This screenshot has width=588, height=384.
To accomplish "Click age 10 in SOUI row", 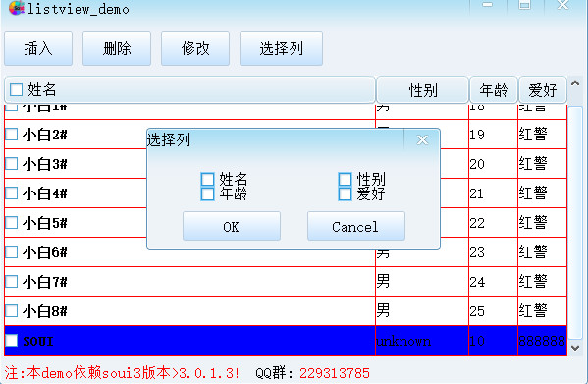I will click(x=477, y=341).
